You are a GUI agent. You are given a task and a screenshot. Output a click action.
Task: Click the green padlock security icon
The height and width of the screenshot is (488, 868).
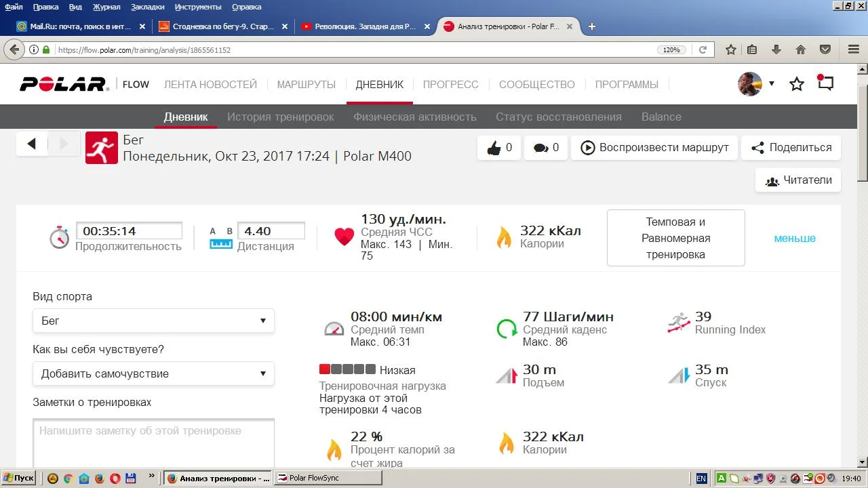(x=46, y=50)
